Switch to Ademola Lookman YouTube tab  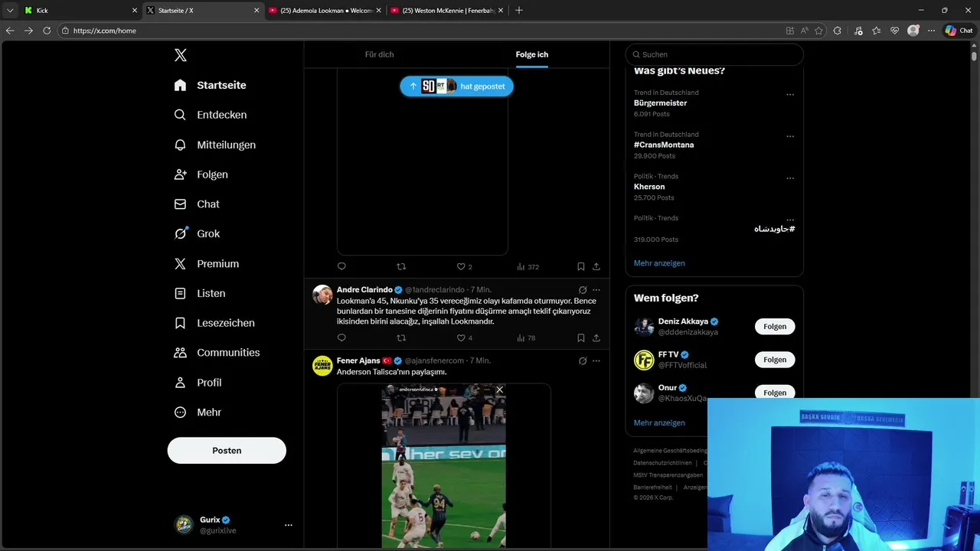325,11
